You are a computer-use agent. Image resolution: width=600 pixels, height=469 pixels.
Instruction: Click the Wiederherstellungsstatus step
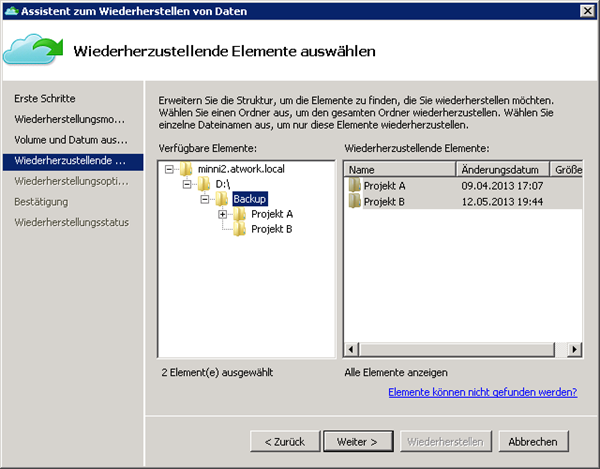72,223
